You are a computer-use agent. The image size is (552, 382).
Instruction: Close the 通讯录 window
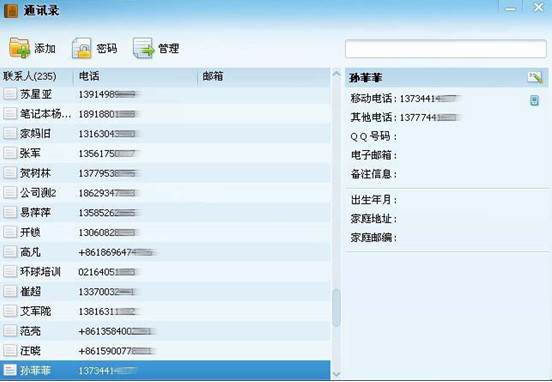tap(538, 7)
